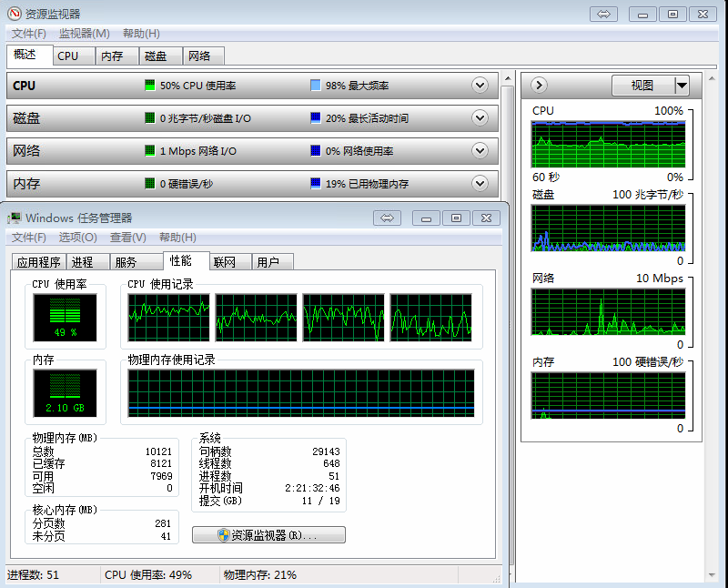Switch to the 服务 tab in Task Manager

point(136,262)
